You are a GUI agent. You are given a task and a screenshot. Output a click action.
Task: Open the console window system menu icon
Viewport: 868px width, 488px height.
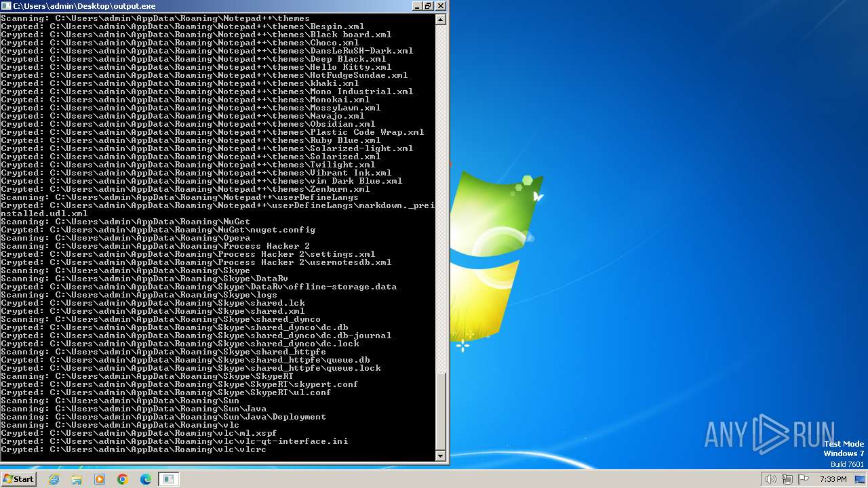(6, 5)
